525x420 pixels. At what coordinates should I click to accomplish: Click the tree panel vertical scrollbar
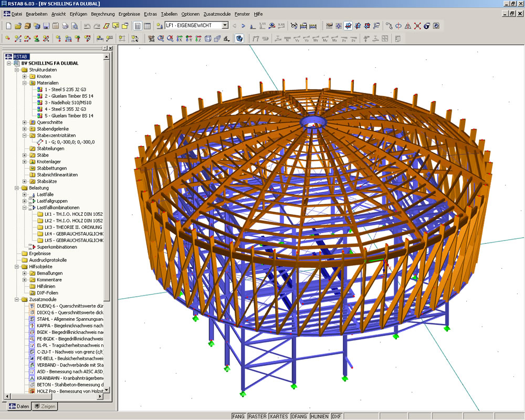[x=107, y=224]
